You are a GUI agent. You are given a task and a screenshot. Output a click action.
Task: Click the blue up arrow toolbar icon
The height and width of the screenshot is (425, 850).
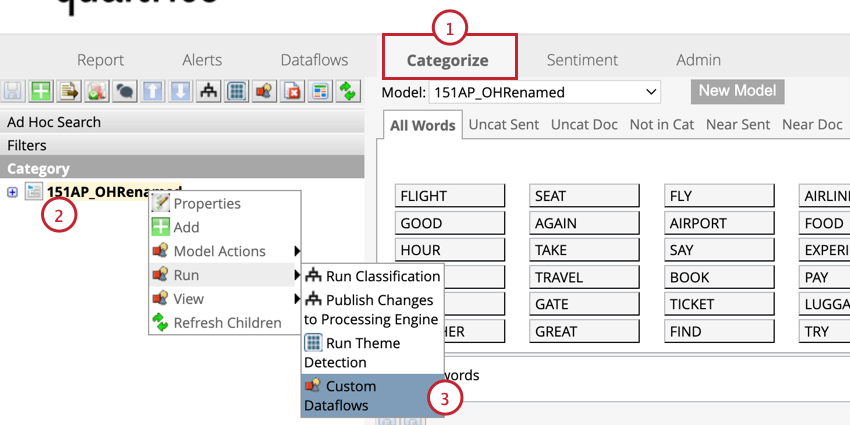coord(153,91)
